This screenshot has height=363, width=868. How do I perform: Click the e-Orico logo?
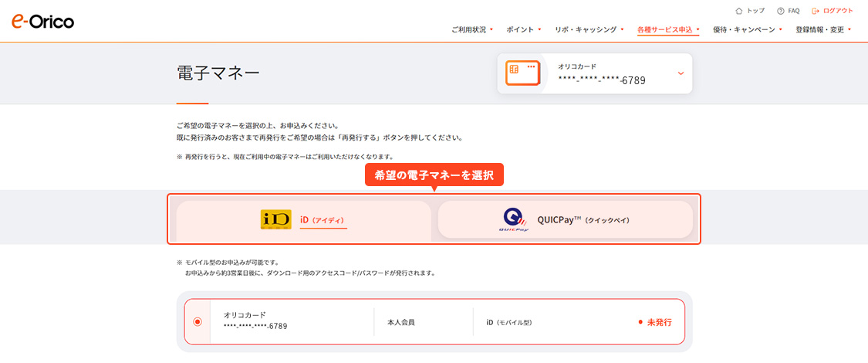click(42, 21)
